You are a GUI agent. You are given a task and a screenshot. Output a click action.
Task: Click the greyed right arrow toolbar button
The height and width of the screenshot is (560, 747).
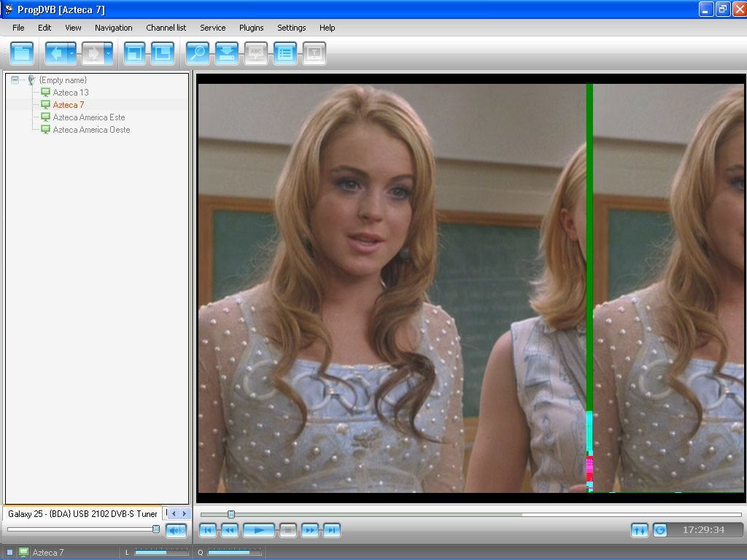(93, 52)
